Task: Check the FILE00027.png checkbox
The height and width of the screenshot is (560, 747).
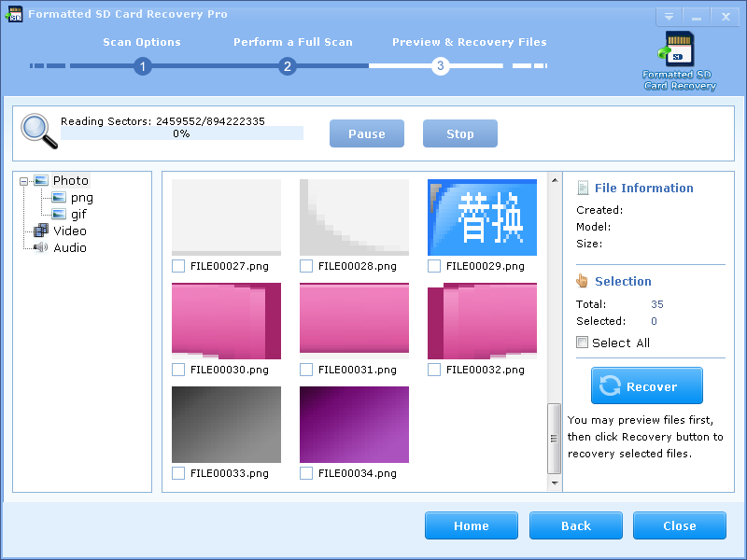Action: 178,267
